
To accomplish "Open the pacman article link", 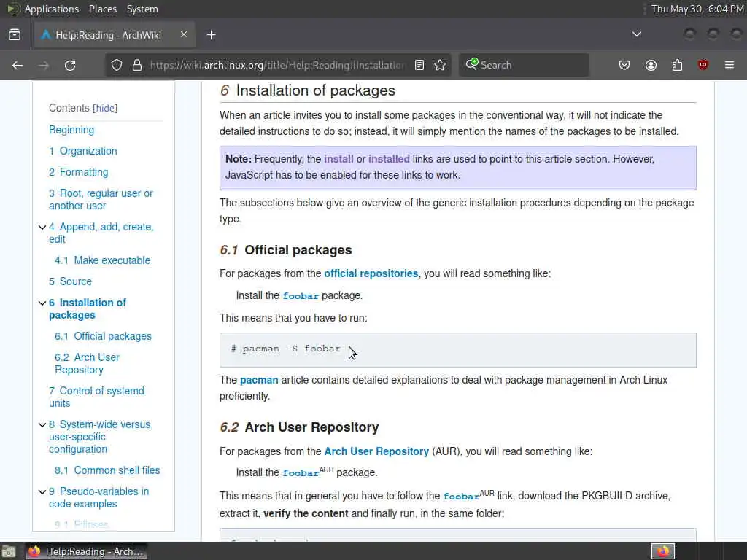I will [259, 380].
